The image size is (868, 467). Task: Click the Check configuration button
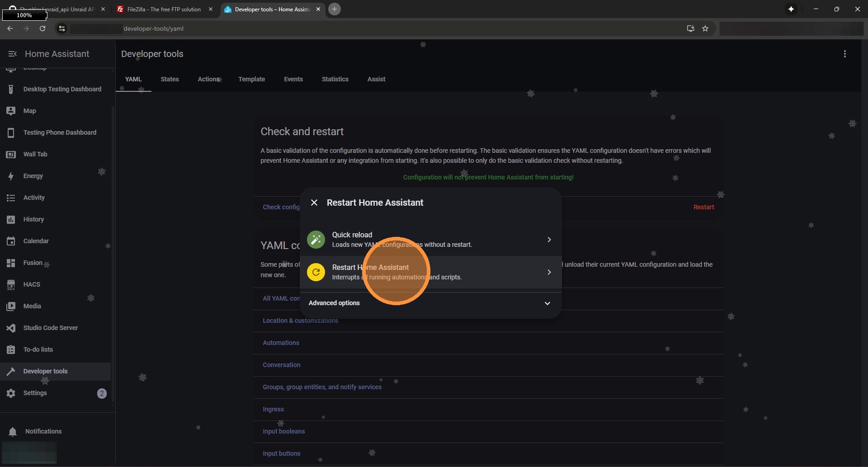click(281, 207)
